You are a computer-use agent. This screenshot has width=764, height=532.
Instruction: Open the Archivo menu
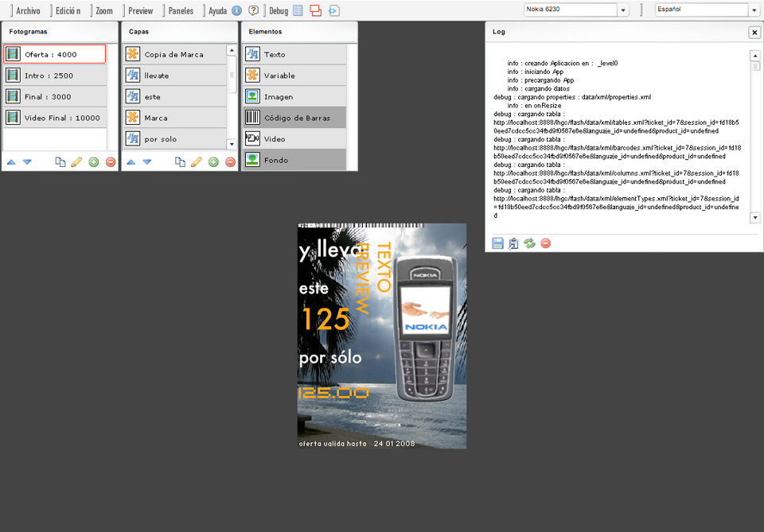28,10
